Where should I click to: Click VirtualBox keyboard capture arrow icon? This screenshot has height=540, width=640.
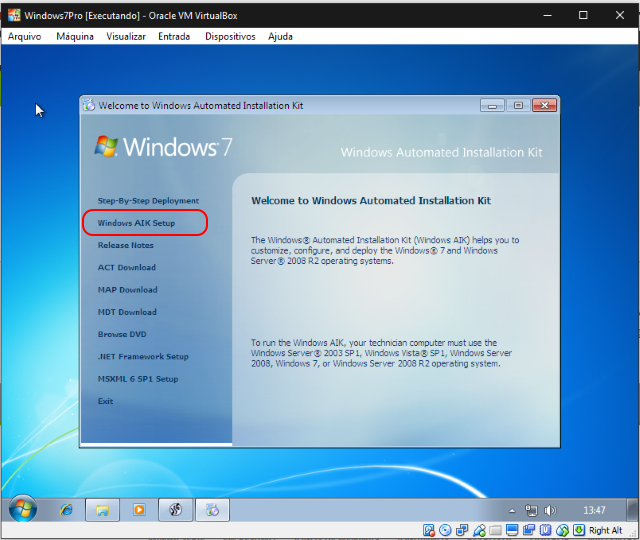[579, 530]
